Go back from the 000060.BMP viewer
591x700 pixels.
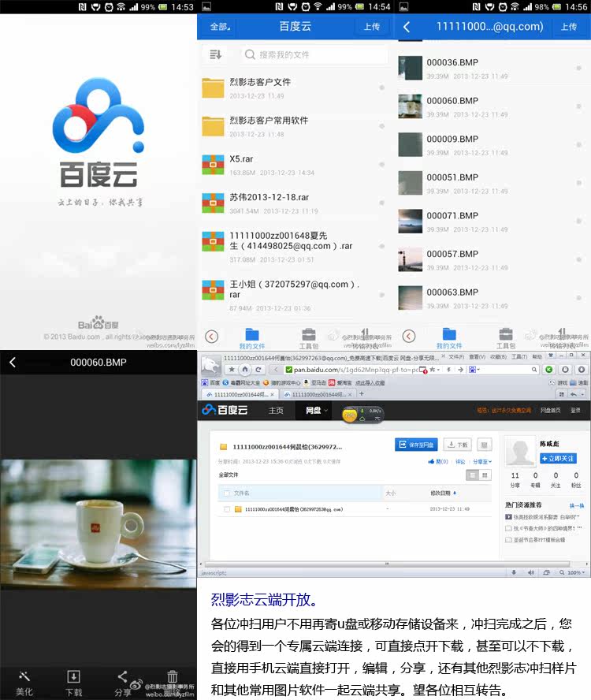[13, 362]
